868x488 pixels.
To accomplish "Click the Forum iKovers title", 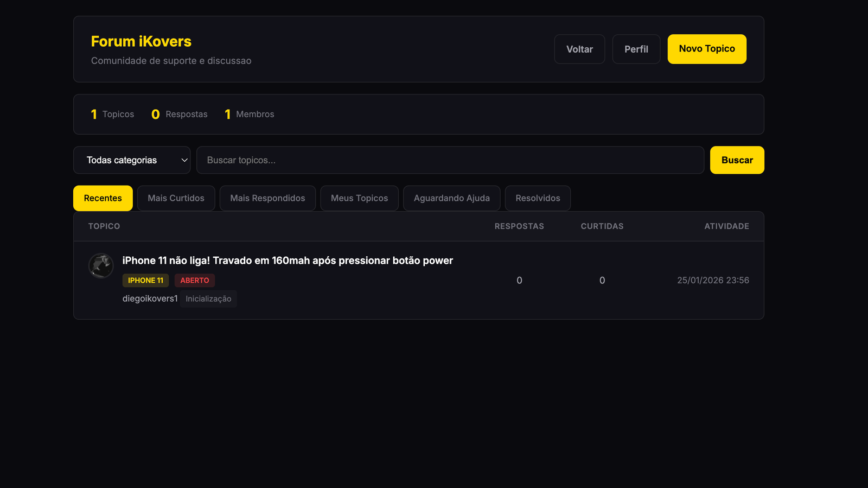I will 141,41.
